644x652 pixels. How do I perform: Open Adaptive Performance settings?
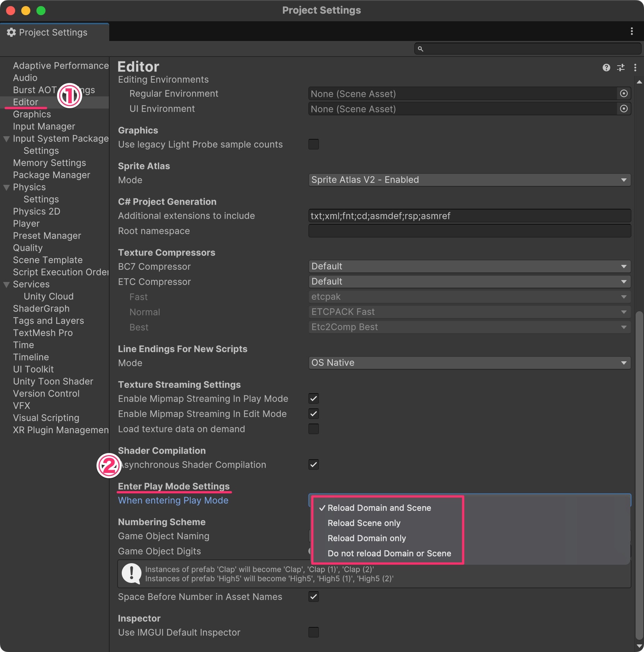61,66
